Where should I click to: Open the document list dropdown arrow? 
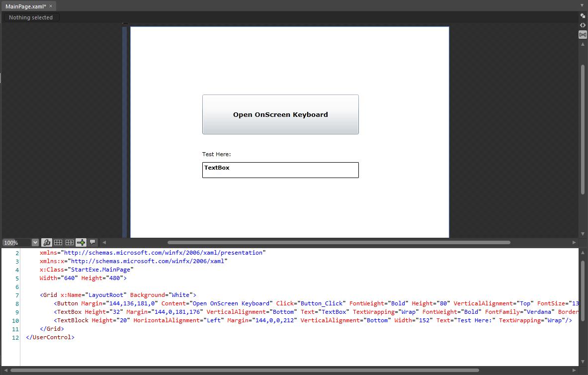coord(583,5)
